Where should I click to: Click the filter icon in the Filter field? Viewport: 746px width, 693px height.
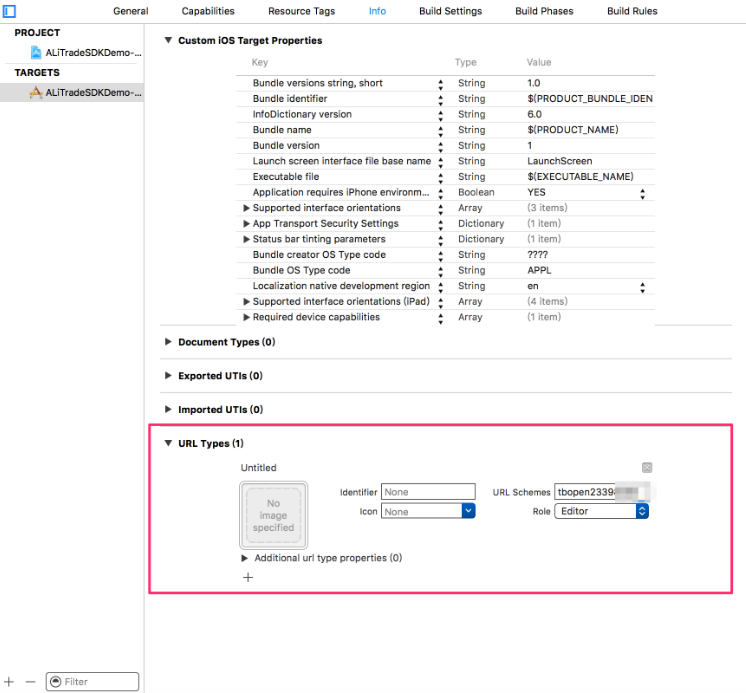(x=55, y=682)
